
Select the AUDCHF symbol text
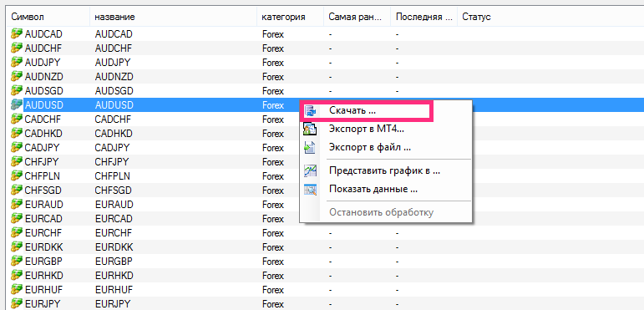[x=43, y=48]
